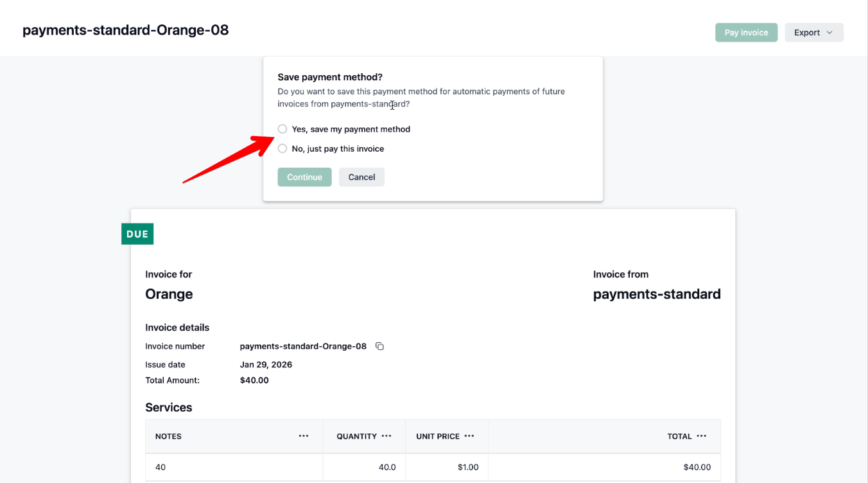Screen dimensions: 868x483
Task: Click the invoice number value text
Action: click(303, 346)
